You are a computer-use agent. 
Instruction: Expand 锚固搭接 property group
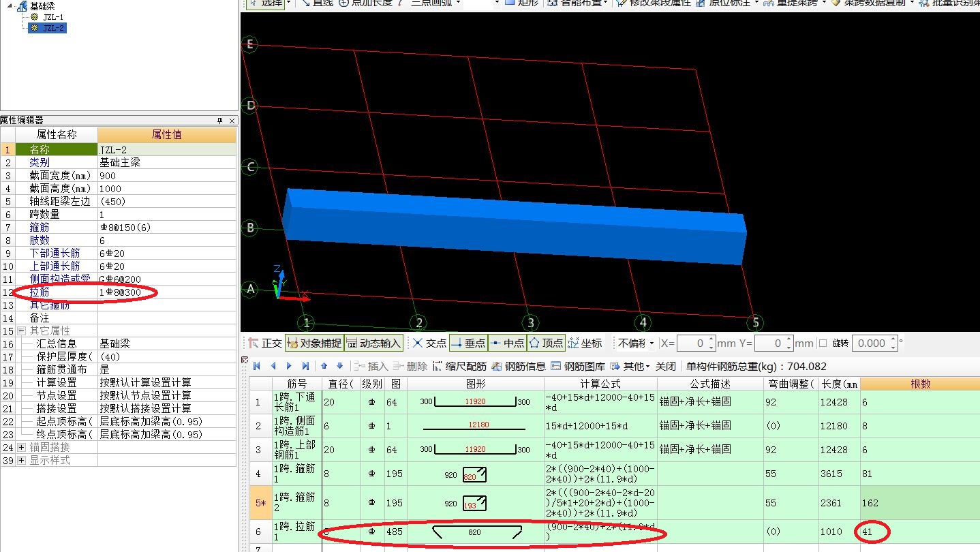[21, 447]
